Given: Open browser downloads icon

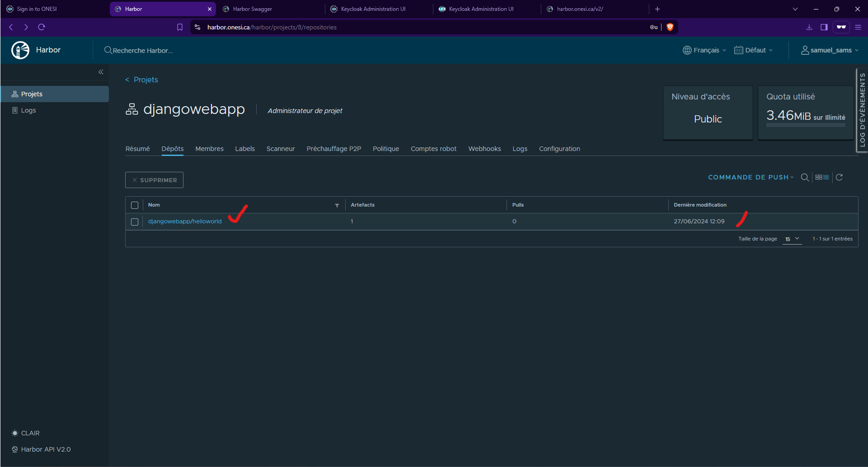Looking at the screenshot, I should tap(809, 27).
